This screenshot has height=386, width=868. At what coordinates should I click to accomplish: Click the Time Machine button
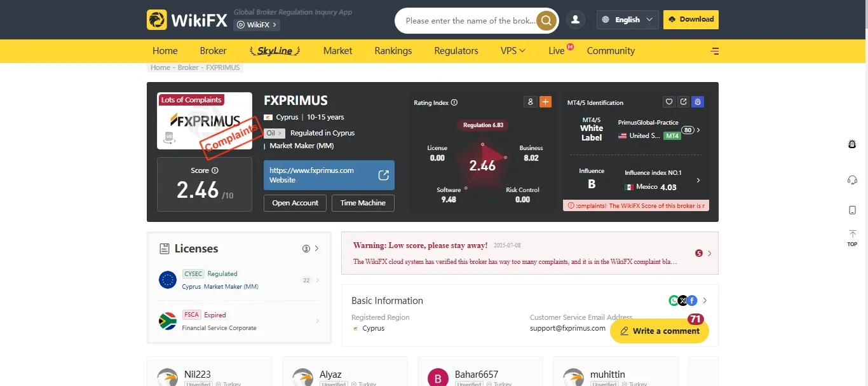(x=363, y=203)
